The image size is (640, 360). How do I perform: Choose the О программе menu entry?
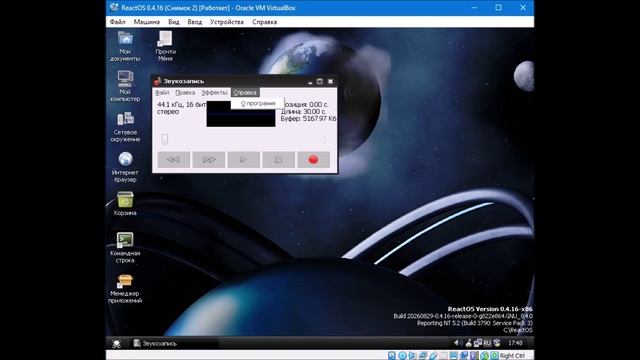click(258, 104)
